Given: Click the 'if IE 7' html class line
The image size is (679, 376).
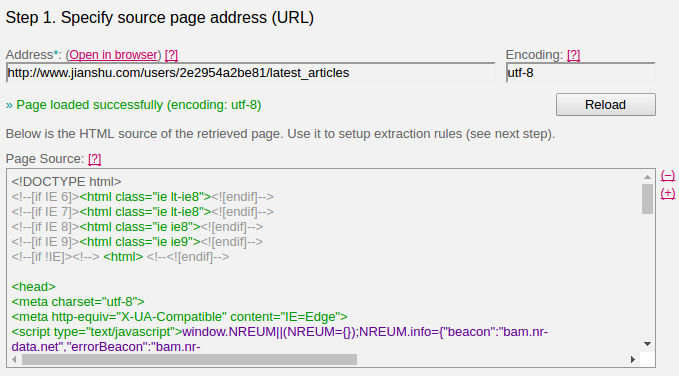Looking at the screenshot, I should click(142, 212).
